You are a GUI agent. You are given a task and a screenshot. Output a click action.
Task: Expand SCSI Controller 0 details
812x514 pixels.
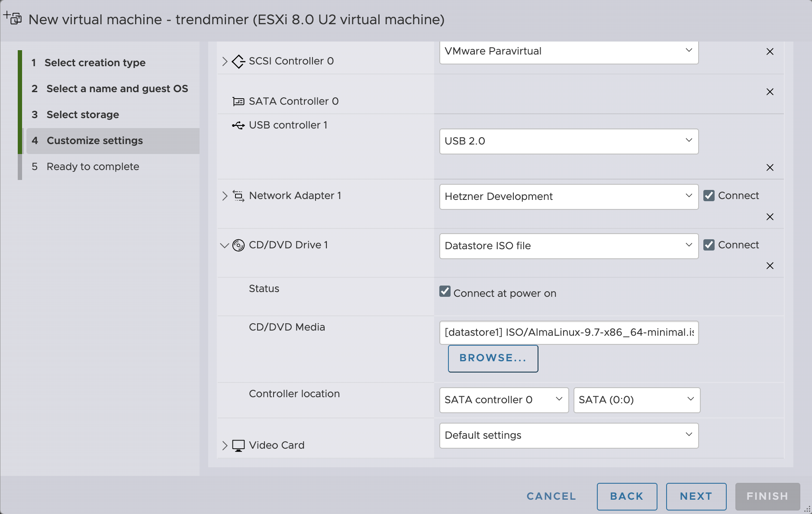225,61
